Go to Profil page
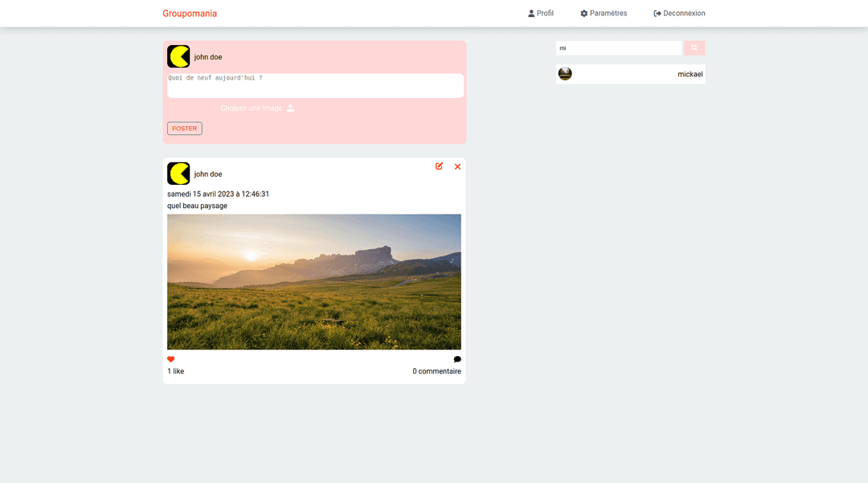The height and width of the screenshot is (483, 868). pyautogui.click(x=540, y=14)
